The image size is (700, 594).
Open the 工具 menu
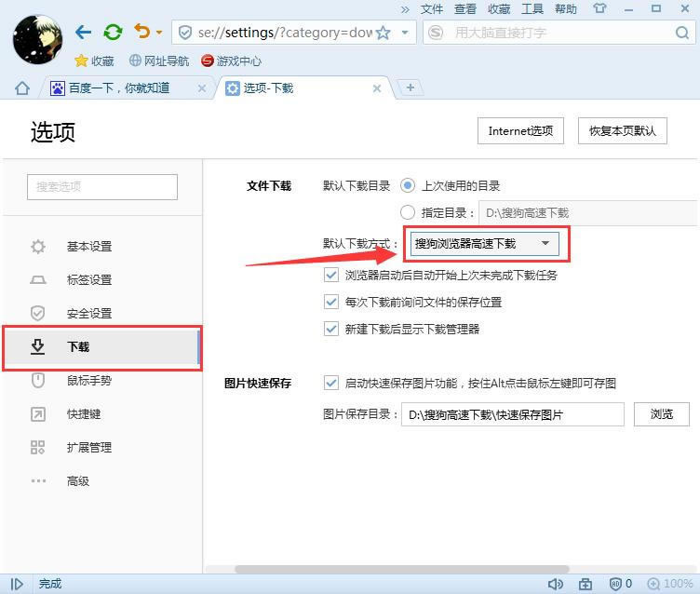(x=532, y=9)
